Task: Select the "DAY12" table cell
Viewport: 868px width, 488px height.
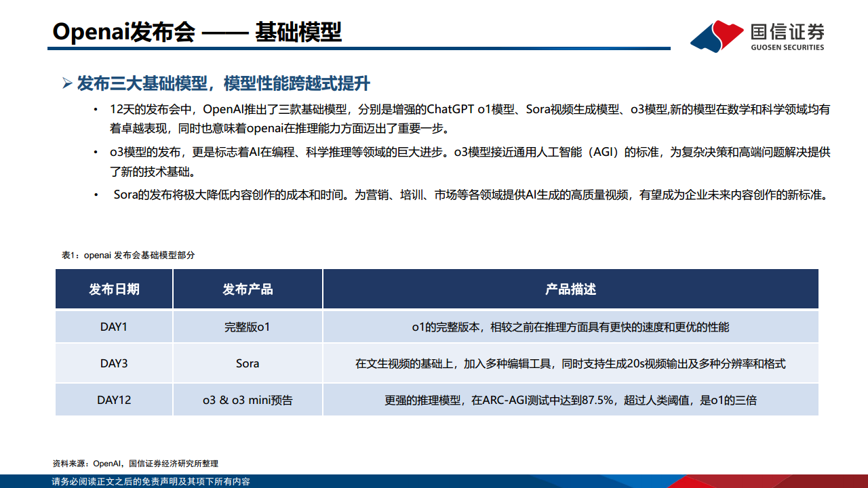Action: (114, 400)
